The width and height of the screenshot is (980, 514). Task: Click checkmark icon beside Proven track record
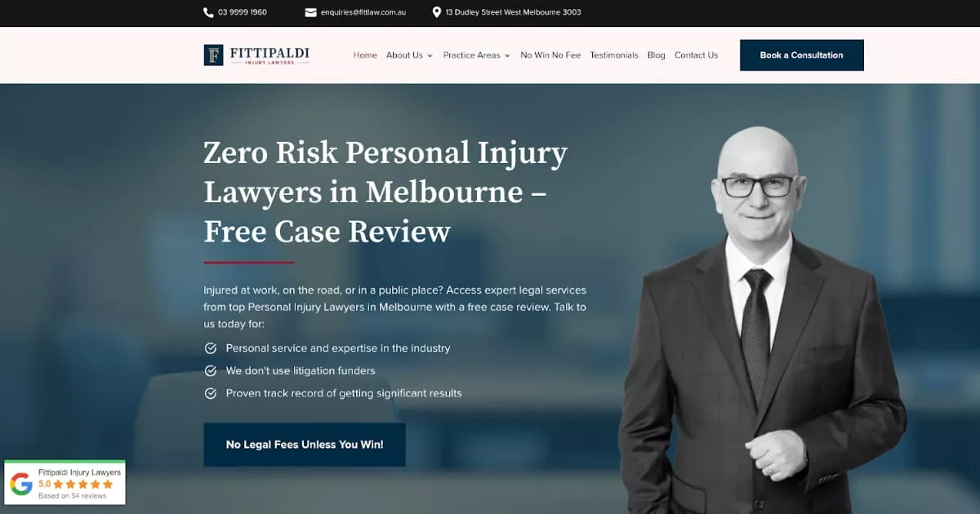coord(210,393)
